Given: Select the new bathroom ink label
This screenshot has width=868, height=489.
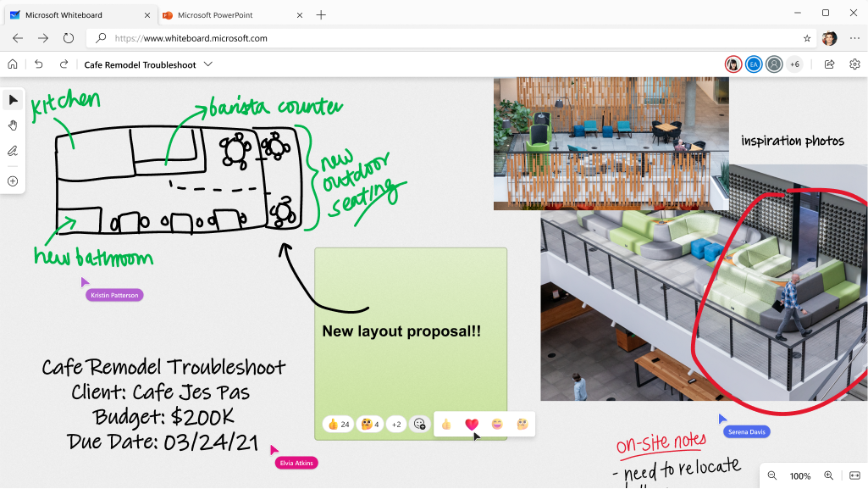Looking at the screenshot, I should click(93, 257).
